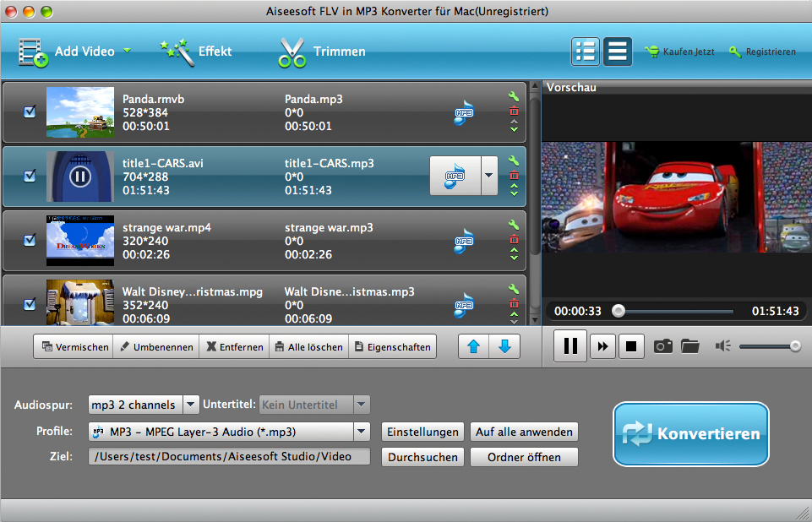The width and height of the screenshot is (812, 522).
Task: Open the Untertitel subtitle dropdown
Action: pos(314,405)
